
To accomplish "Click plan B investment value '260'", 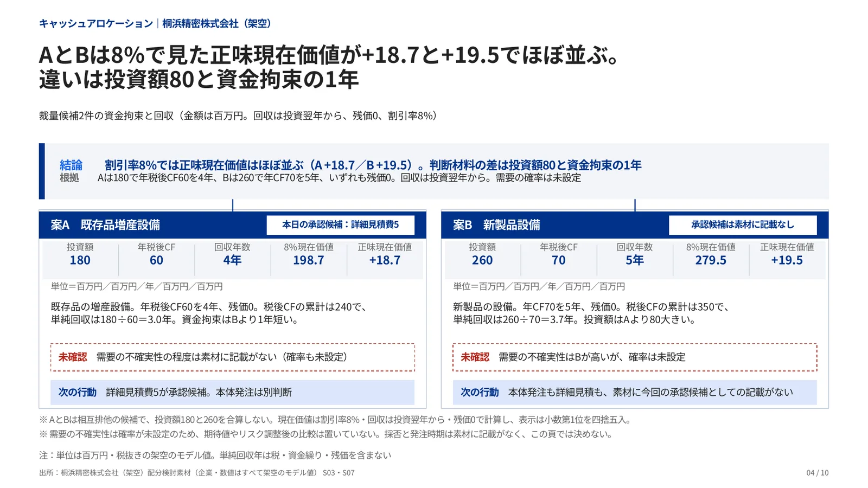I will (x=482, y=260).
